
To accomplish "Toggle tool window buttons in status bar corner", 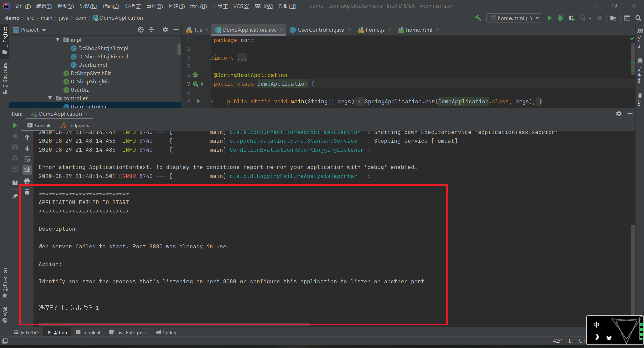I will (x=5, y=341).
